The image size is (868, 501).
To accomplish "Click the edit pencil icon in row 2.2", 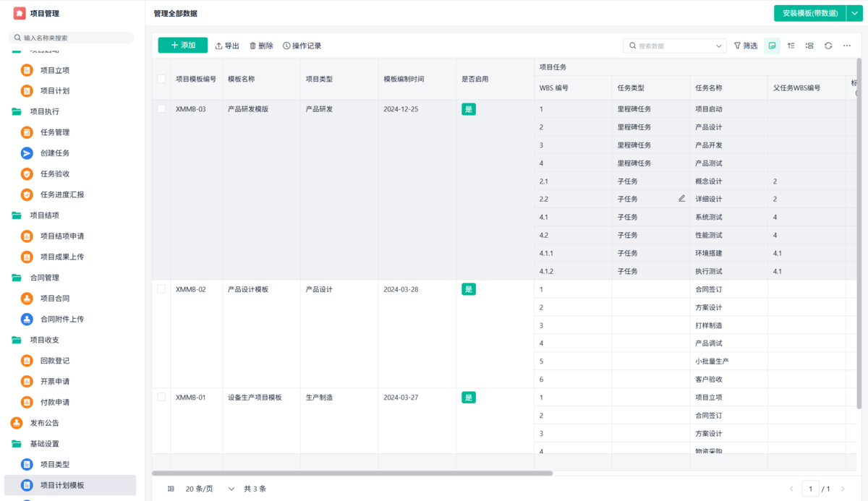I will click(681, 199).
